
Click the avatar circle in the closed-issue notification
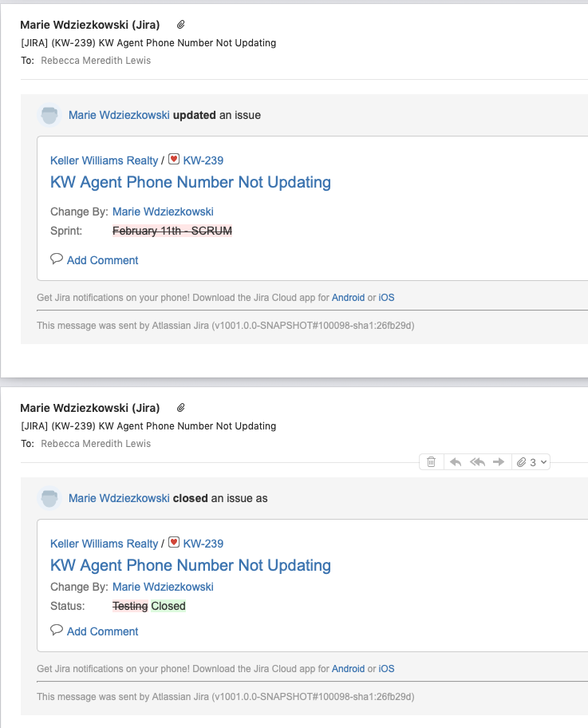click(49, 498)
